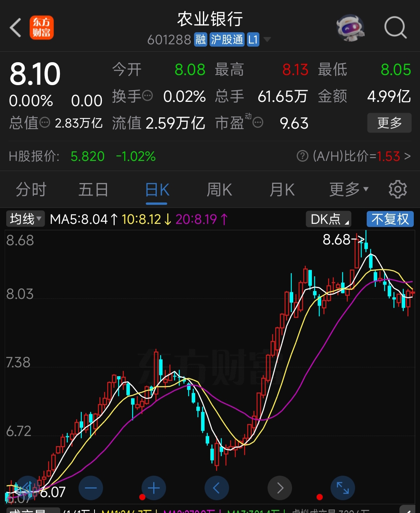The height and width of the screenshot is (513, 420).
Task: Switch to the 五日 tab
Action: 93,190
